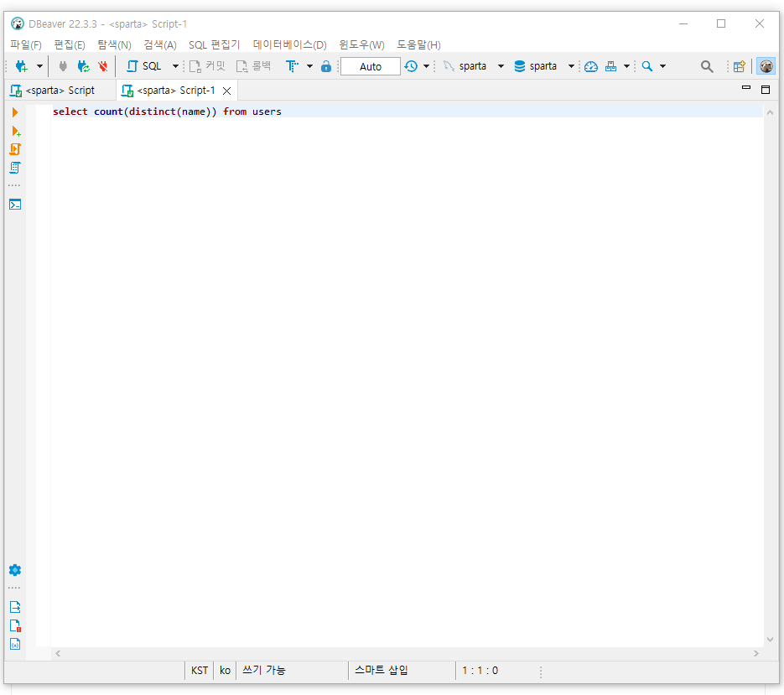Click the explain execution plan icon

tap(15, 168)
